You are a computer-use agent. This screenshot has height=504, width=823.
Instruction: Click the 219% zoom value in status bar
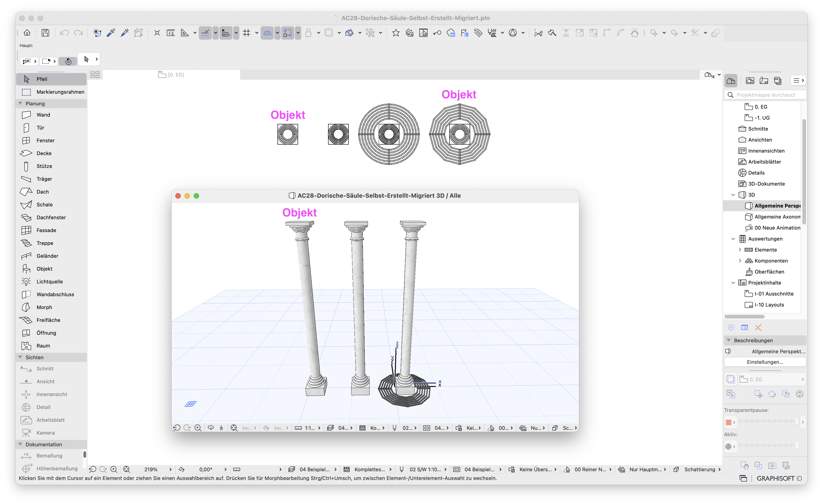coord(151,469)
